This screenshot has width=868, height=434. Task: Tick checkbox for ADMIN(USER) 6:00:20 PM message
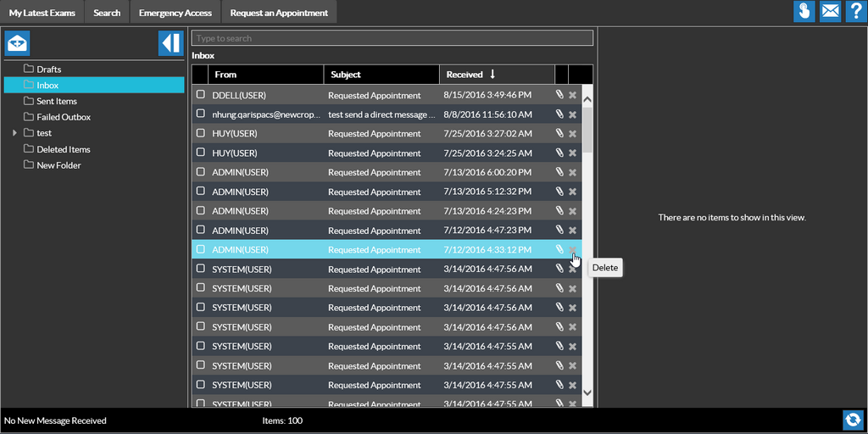pyautogui.click(x=201, y=172)
